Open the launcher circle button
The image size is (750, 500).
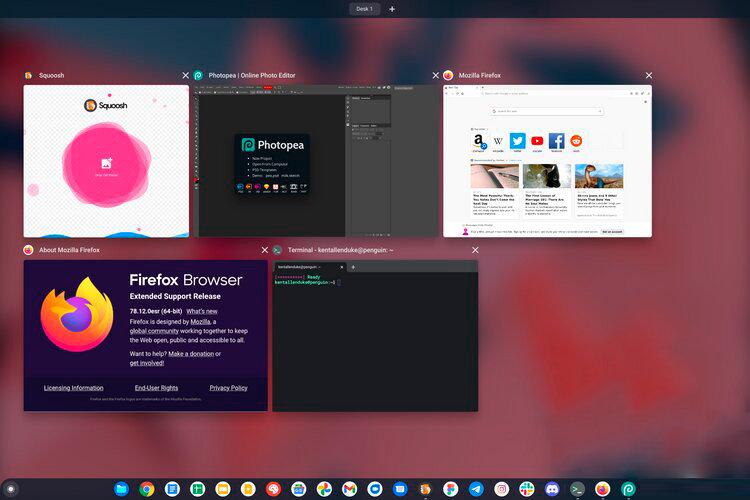tap(11, 489)
